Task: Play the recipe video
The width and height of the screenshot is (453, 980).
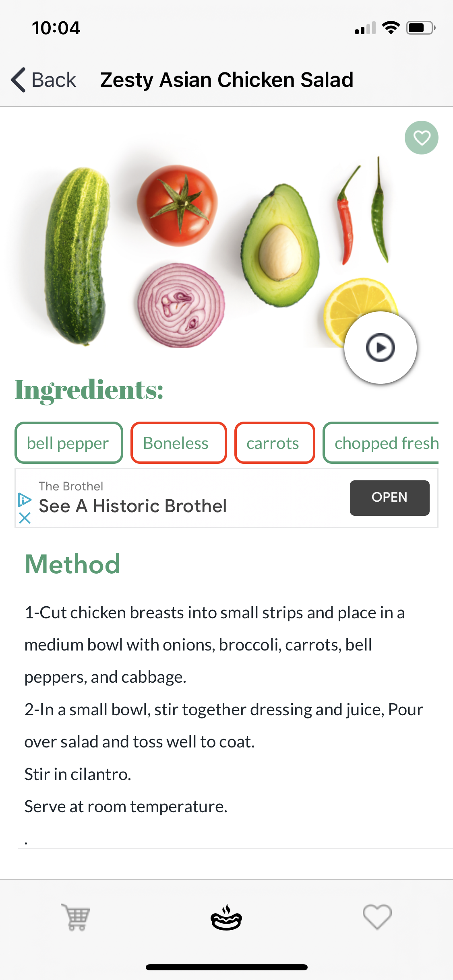Action: tap(380, 348)
